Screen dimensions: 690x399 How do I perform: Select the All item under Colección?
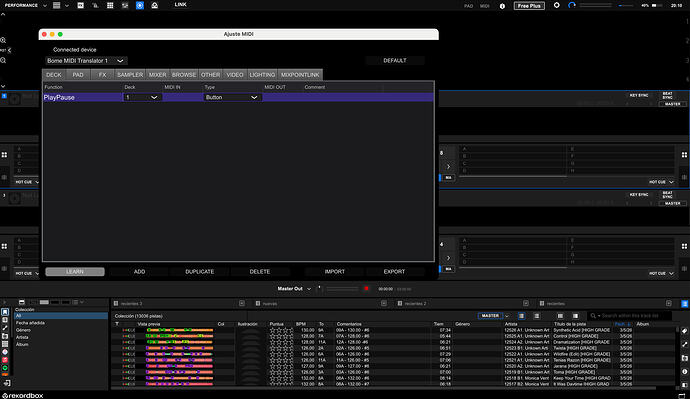(x=61, y=316)
